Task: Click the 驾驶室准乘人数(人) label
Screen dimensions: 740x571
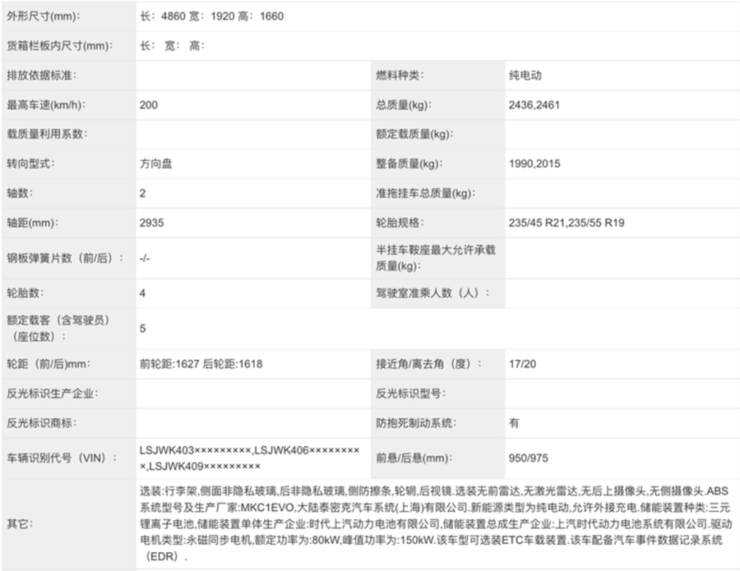Action: pyautogui.click(x=433, y=293)
